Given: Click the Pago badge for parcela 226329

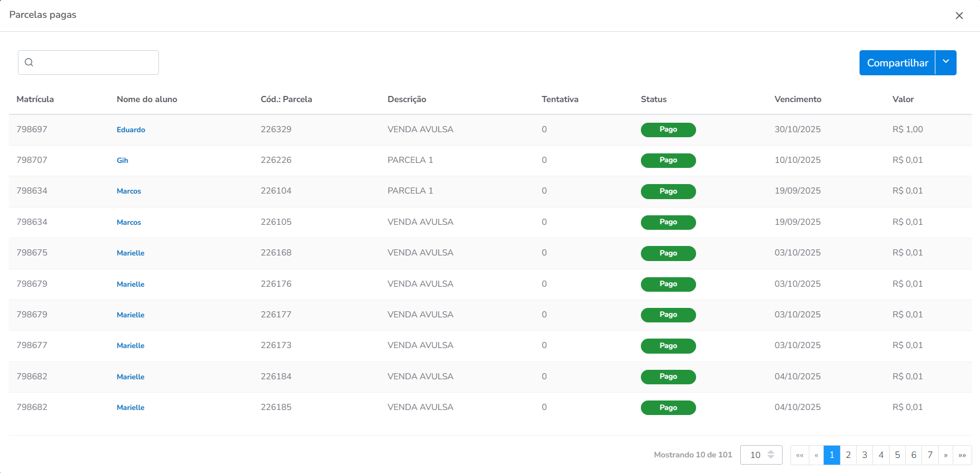Looking at the screenshot, I should pos(668,130).
